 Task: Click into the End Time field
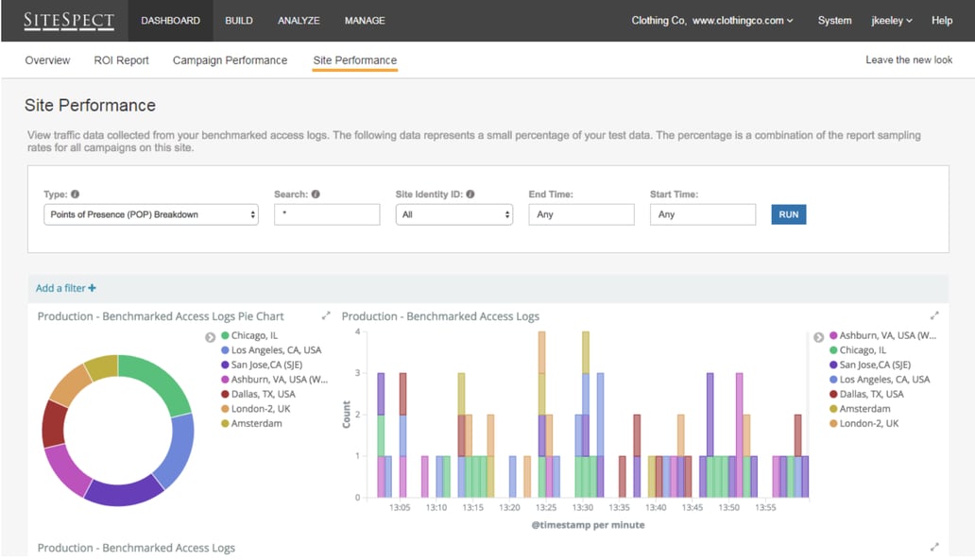(581, 214)
